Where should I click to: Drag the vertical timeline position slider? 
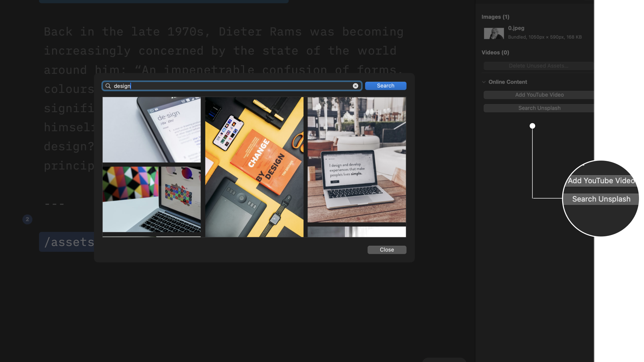coord(533,126)
